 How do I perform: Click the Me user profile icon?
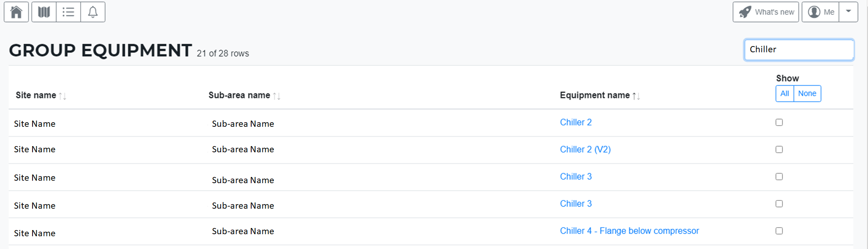[814, 12]
